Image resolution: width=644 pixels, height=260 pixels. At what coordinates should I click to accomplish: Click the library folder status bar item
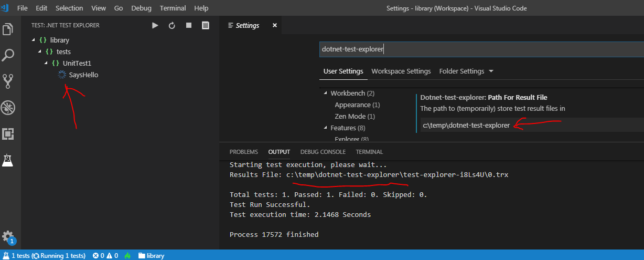pos(151,256)
